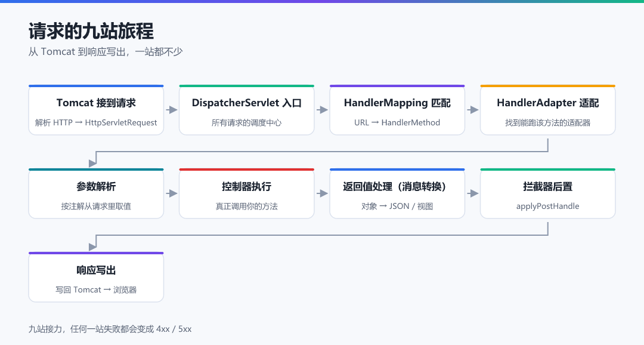The height and width of the screenshot is (345, 644).
Task: Select the HandlerMapping 匹配 heading
Action: (397, 103)
